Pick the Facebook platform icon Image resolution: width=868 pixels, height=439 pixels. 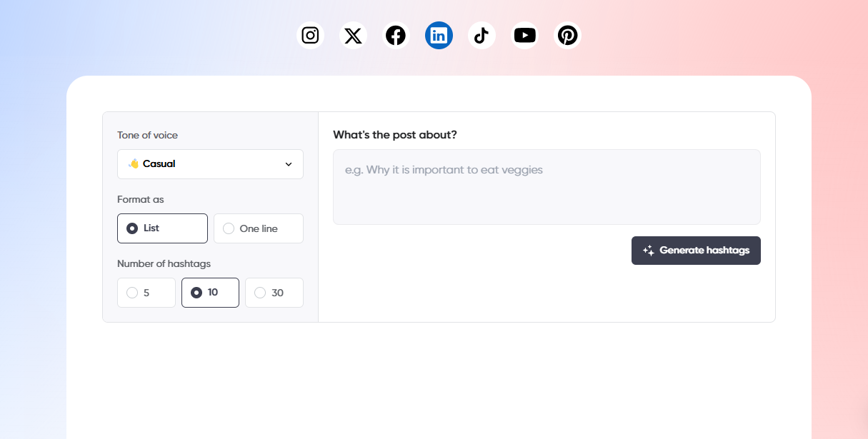tap(396, 35)
